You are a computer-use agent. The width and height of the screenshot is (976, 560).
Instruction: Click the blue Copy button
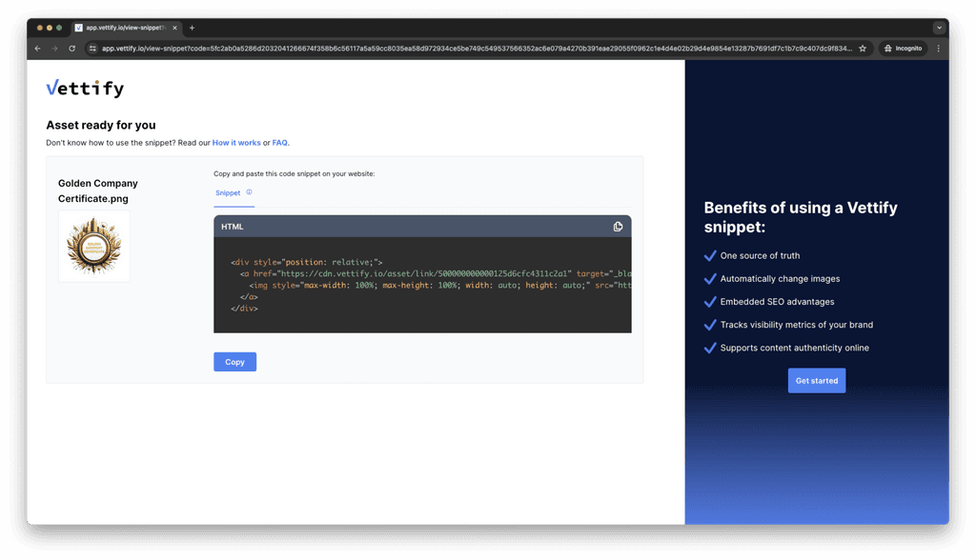(234, 362)
